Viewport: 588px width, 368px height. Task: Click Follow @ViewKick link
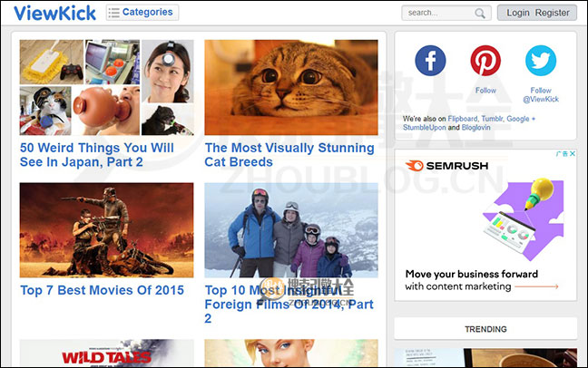pos(541,95)
